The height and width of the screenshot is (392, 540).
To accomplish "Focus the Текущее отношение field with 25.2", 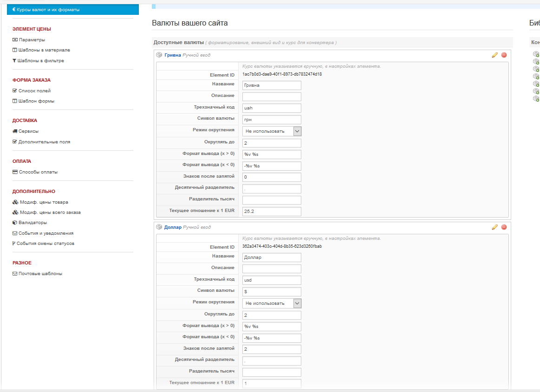I will 272,212.
